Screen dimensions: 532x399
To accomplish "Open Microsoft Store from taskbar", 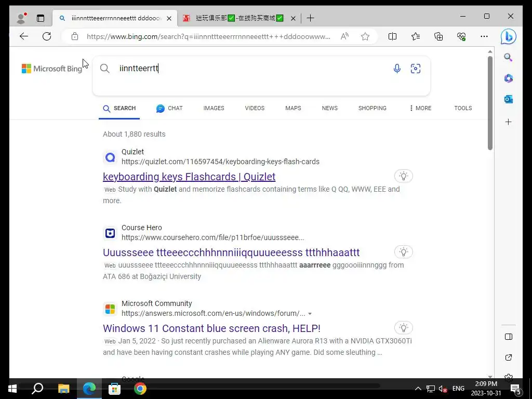I will [x=114, y=389].
